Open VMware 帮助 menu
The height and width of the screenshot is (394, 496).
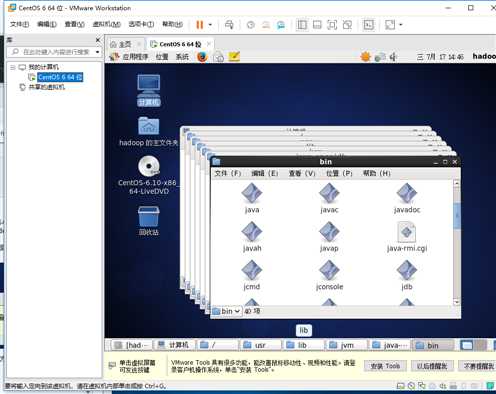pyautogui.click(x=172, y=24)
